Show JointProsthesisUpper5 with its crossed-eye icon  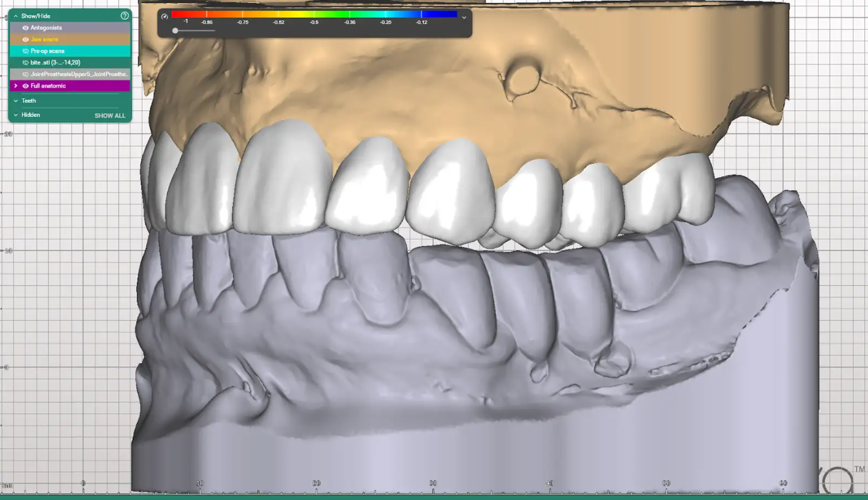(25, 74)
